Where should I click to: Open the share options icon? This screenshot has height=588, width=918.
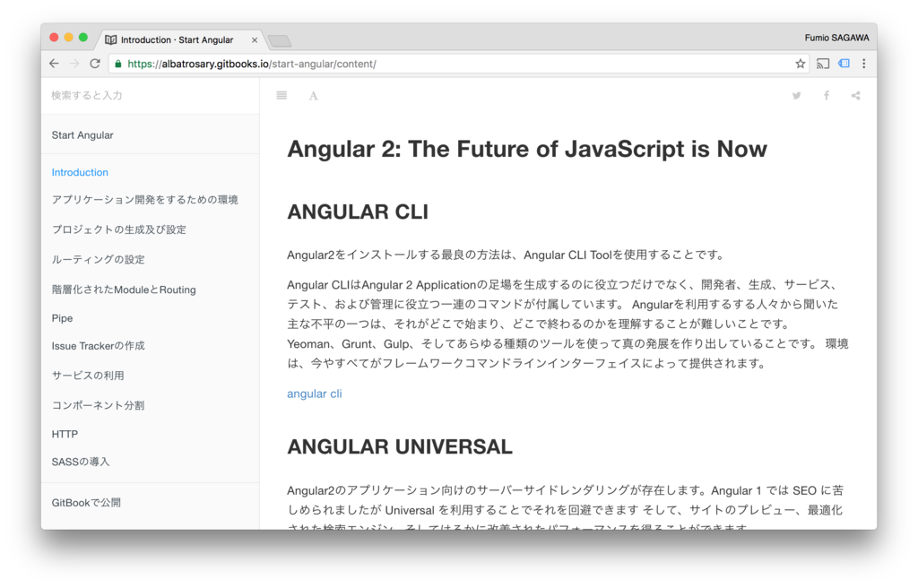click(x=855, y=96)
